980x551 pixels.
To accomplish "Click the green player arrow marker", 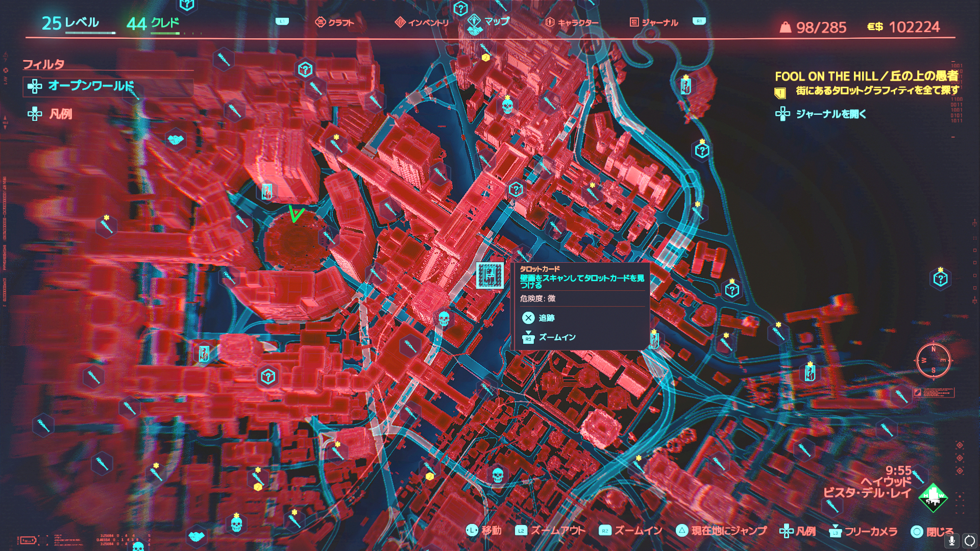I will 296,214.
